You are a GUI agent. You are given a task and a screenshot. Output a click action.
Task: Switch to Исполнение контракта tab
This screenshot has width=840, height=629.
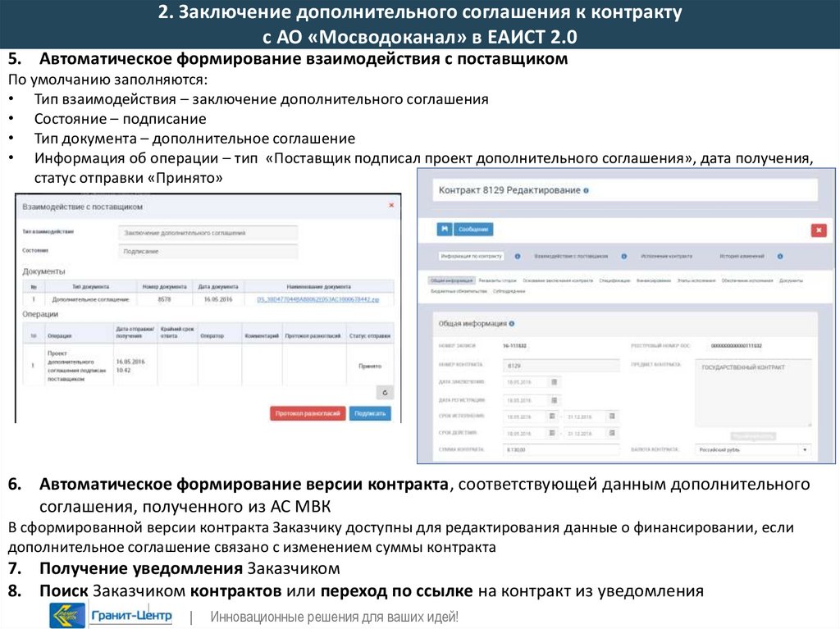[666, 256]
